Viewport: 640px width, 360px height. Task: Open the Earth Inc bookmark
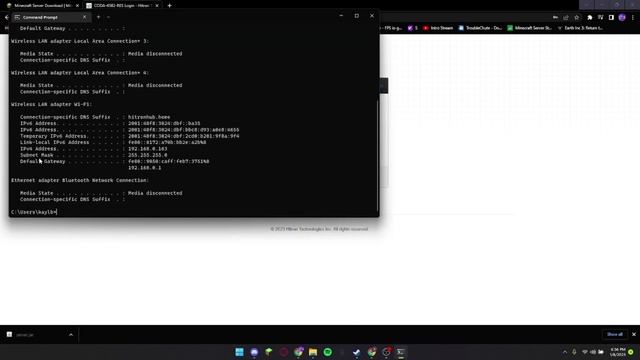580,28
